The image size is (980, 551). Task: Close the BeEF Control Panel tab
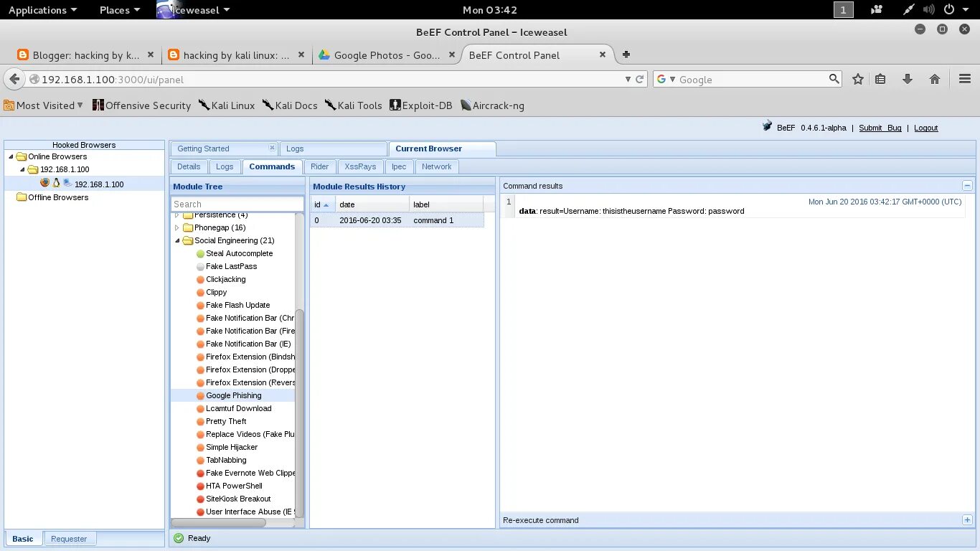pos(603,55)
